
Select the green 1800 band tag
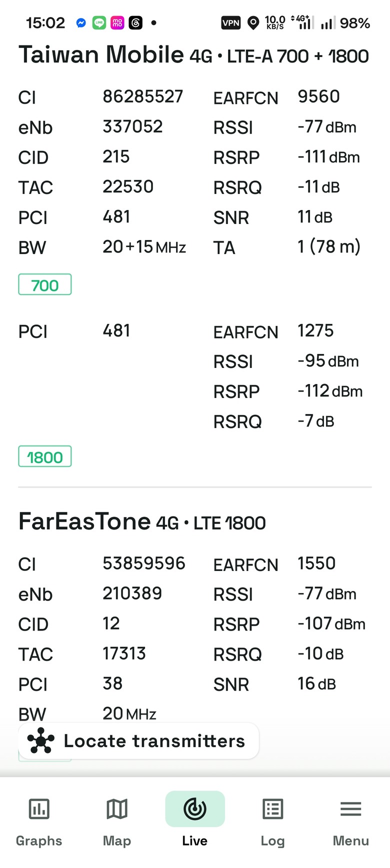tap(45, 456)
